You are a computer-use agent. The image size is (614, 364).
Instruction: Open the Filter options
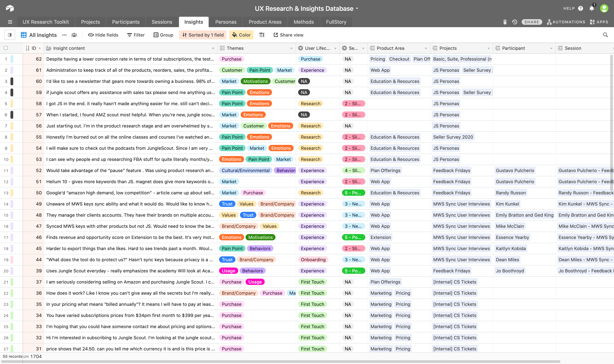pyautogui.click(x=136, y=35)
